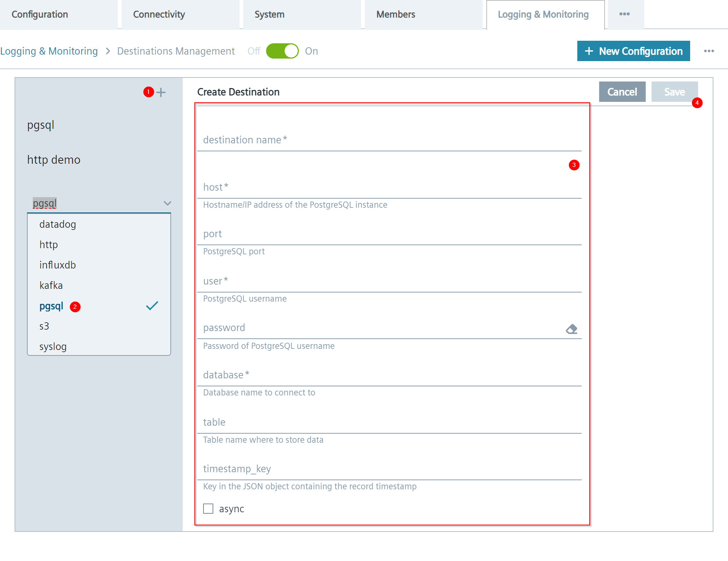Enable the async checkbox

(208, 509)
